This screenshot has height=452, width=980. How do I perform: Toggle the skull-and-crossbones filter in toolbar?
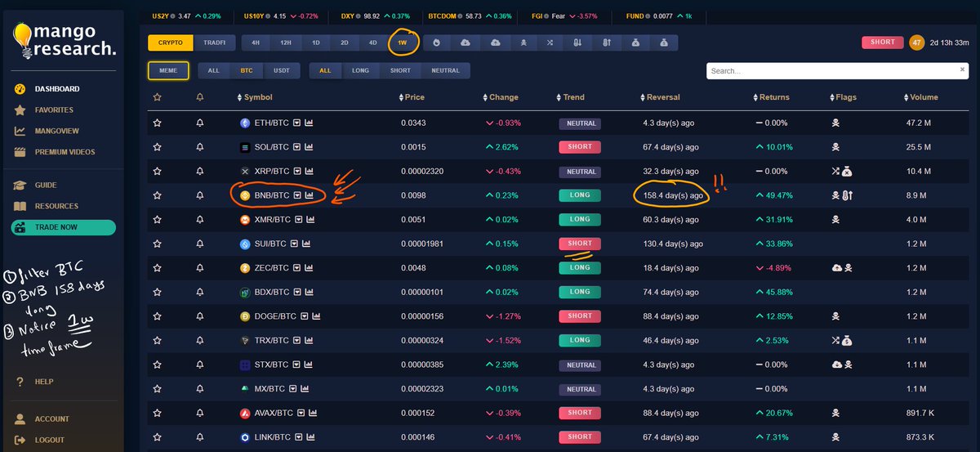pyautogui.click(x=523, y=43)
